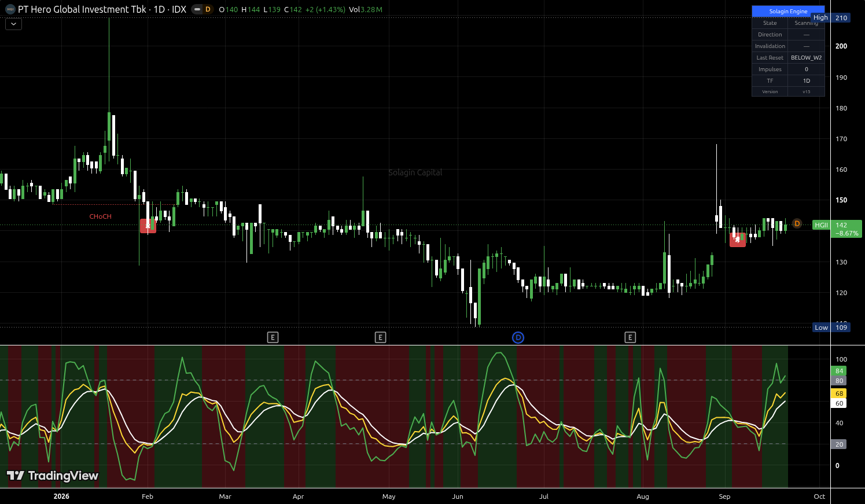Click the earnings E marker near March

(x=273, y=337)
